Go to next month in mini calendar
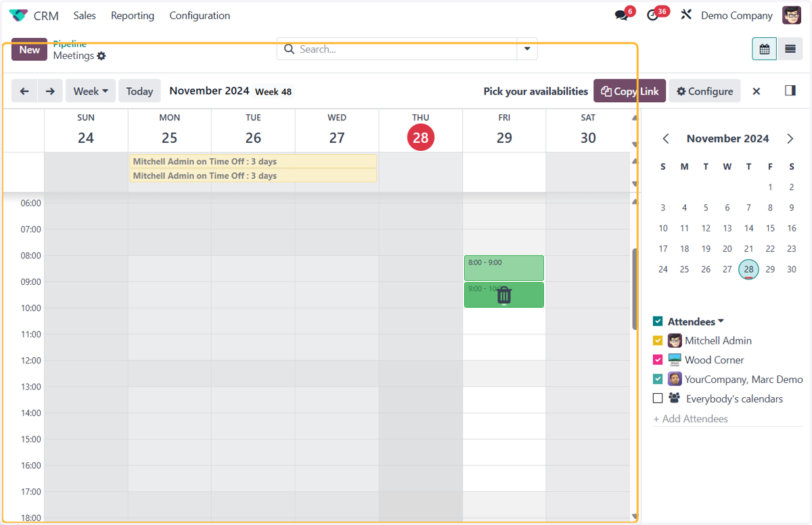Screen dimensions: 812x525 (790, 139)
